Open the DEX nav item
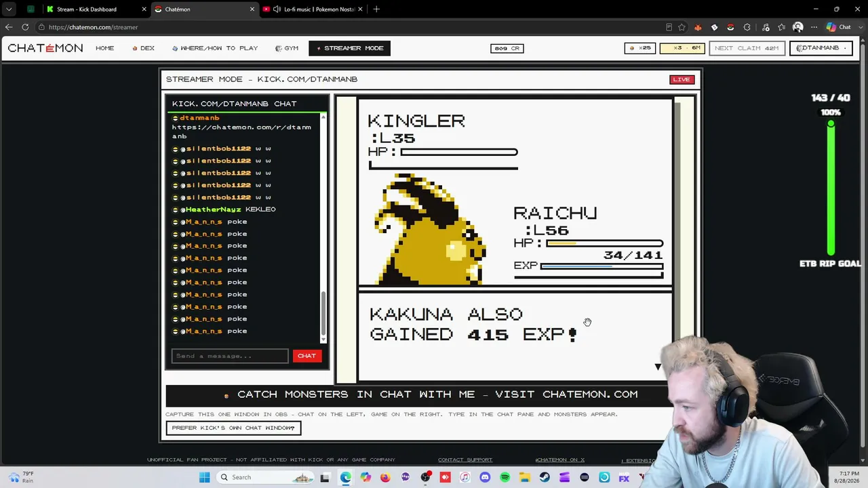The height and width of the screenshot is (488, 868). pos(144,48)
